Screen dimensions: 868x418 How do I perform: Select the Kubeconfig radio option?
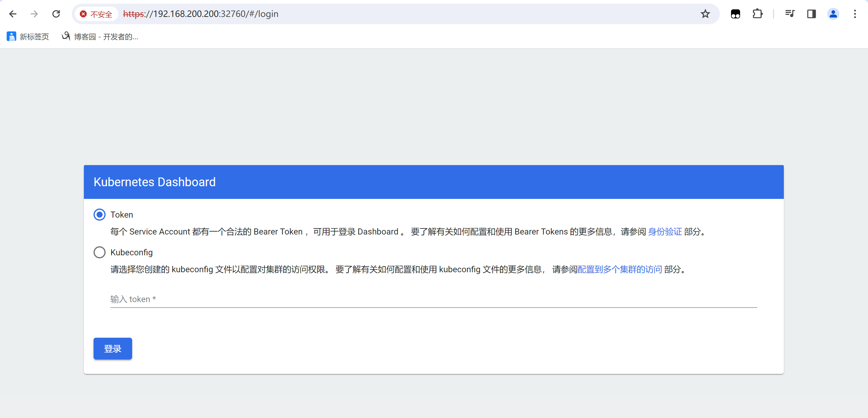tap(99, 253)
